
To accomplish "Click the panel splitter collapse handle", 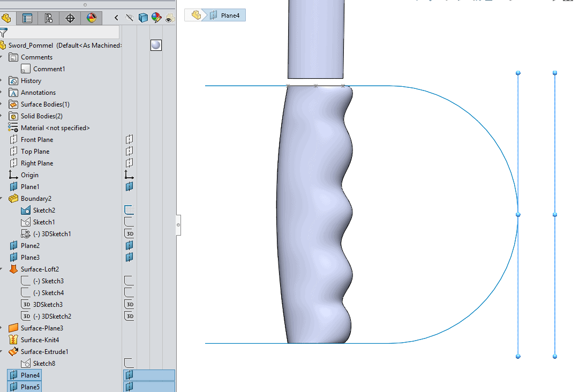I will click(x=179, y=225).
